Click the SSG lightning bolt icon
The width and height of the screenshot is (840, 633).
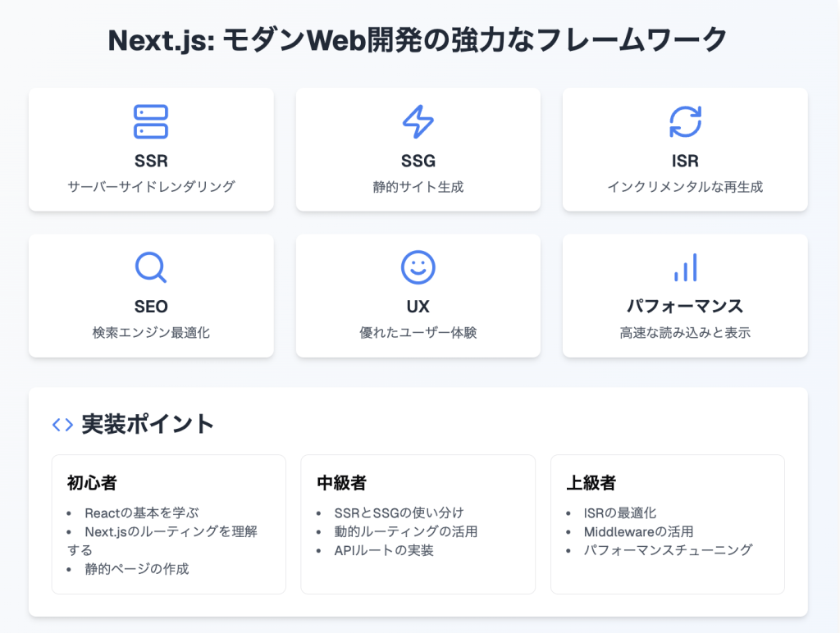coord(418,121)
